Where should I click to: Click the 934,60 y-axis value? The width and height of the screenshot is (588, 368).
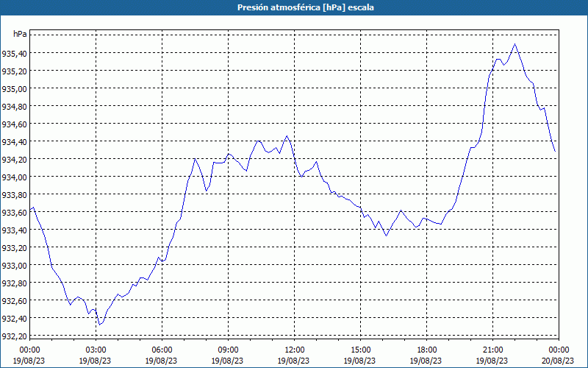coord(14,124)
